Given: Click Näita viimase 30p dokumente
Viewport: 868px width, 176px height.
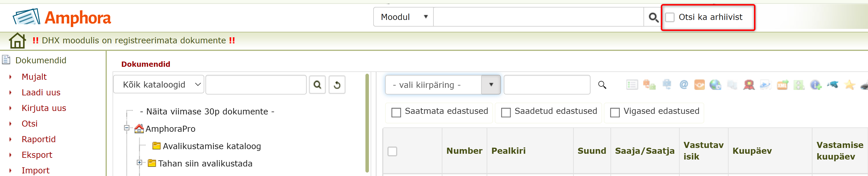Looking at the screenshot, I should [x=207, y=111].
